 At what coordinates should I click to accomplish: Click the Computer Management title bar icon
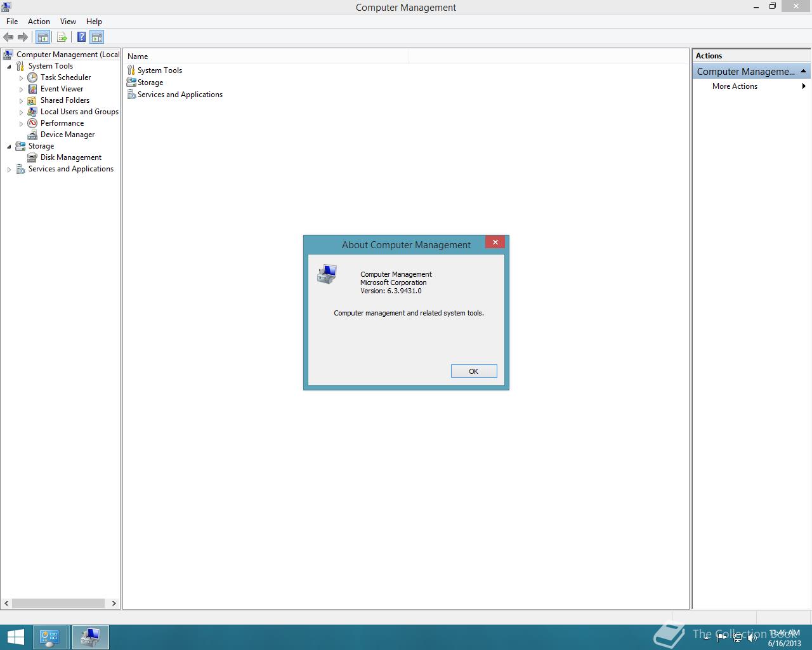point(6,7)
